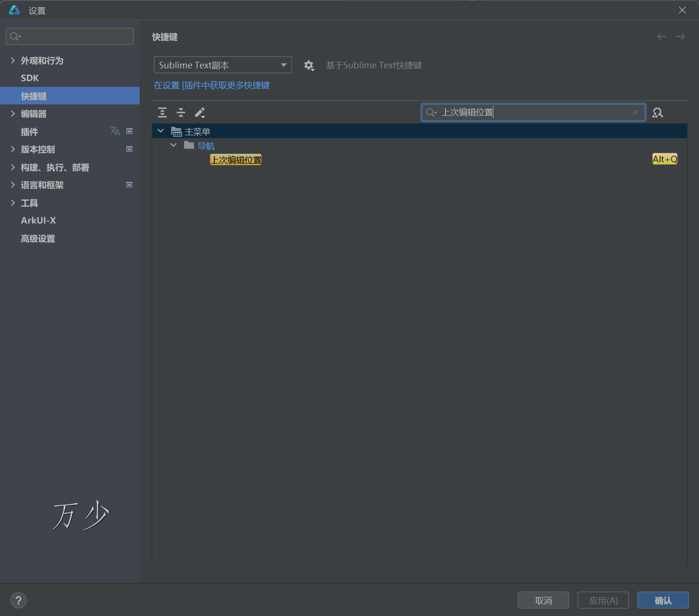699x616 pixels.
Task: Click the help question mark button
Action: 19,600
